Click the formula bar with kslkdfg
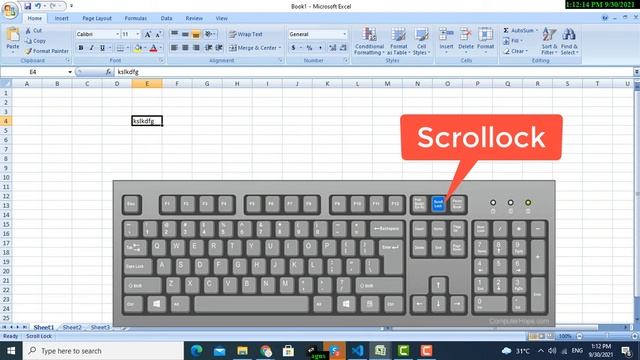This screenshot has width=640, height=360. [x=373, y=72]
